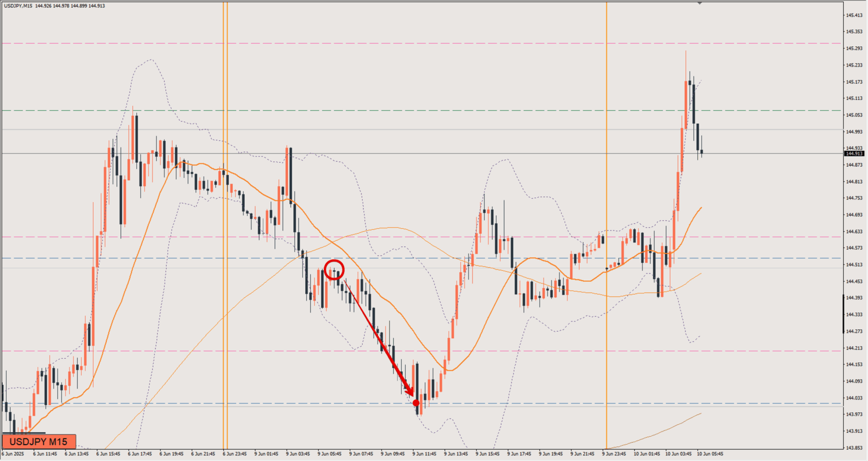Click the 145.113 price scale label
Viewport: 868px width, 461px height.
[x=854, y=98]
